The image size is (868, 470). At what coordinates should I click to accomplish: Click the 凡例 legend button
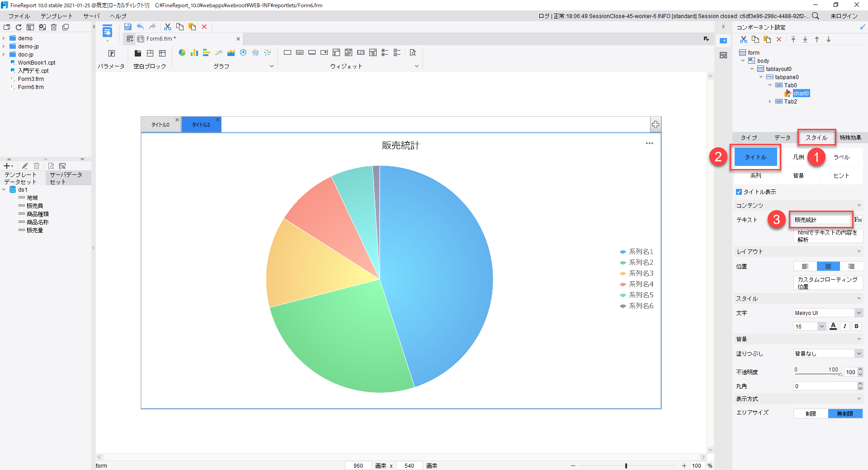coord(799,157)
